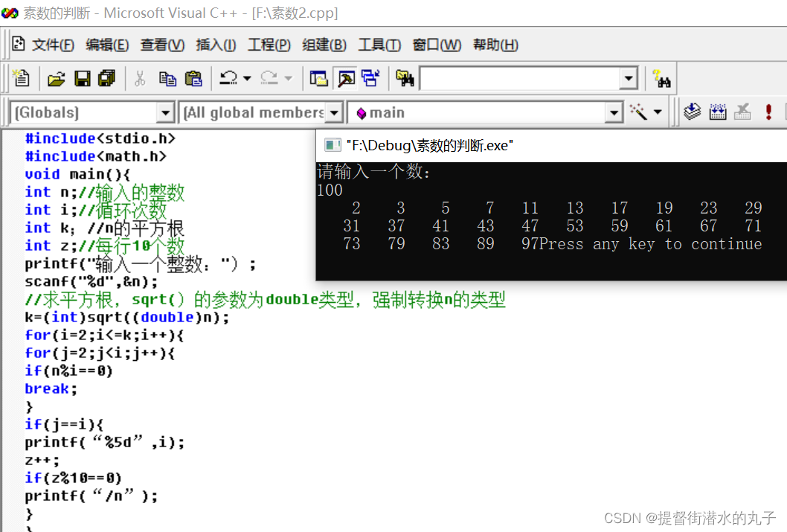
Task: Click the Find in Files icon
Action: (405, 78)
